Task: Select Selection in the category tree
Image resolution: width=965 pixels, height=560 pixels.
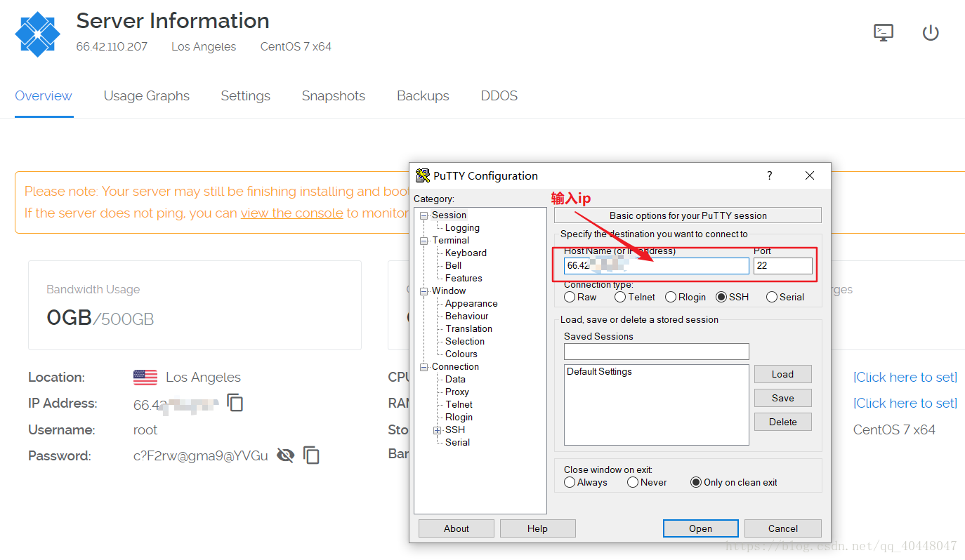Action: pyautogui.click(x=465, y=342)
